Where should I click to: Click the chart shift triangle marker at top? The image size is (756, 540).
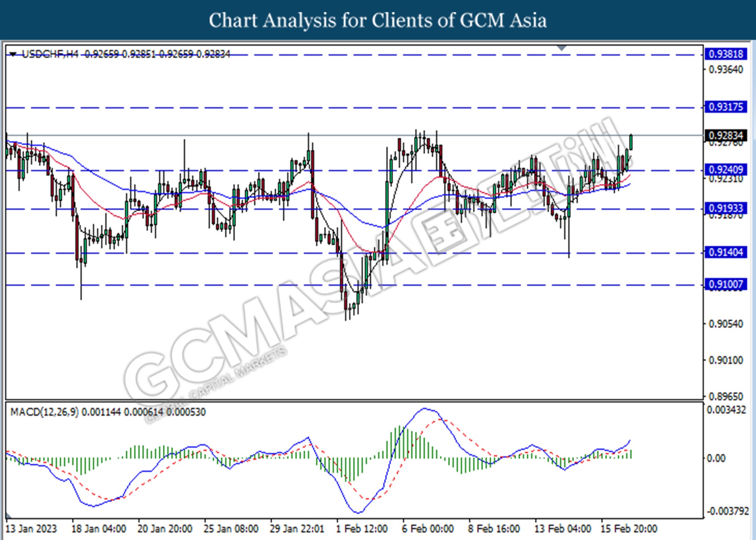562,48
